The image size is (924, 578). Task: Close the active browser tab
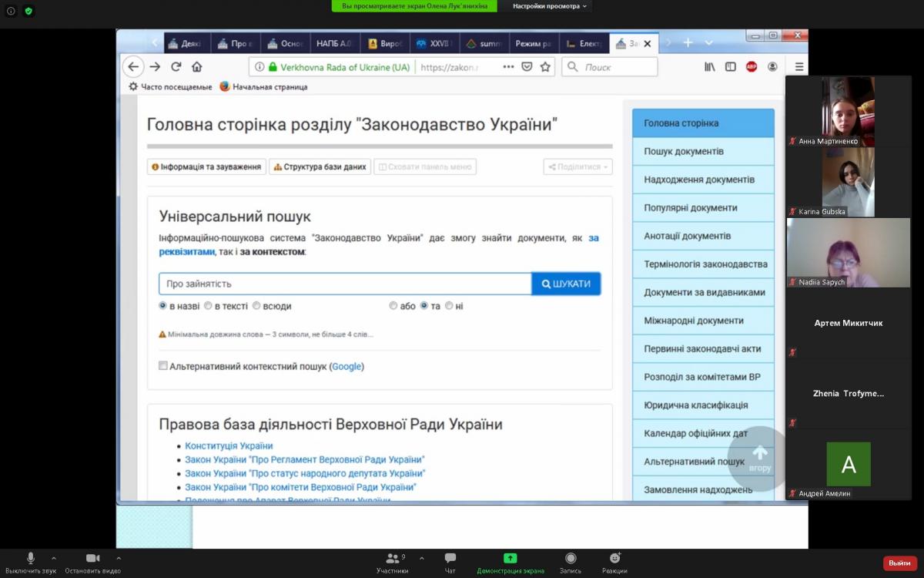pos(648,44)
